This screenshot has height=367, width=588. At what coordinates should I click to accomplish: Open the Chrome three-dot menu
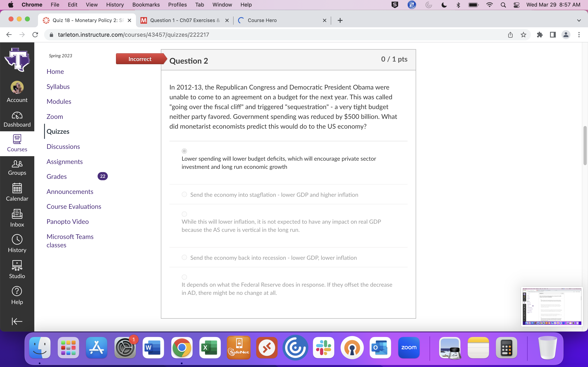(x=579, y=35)
